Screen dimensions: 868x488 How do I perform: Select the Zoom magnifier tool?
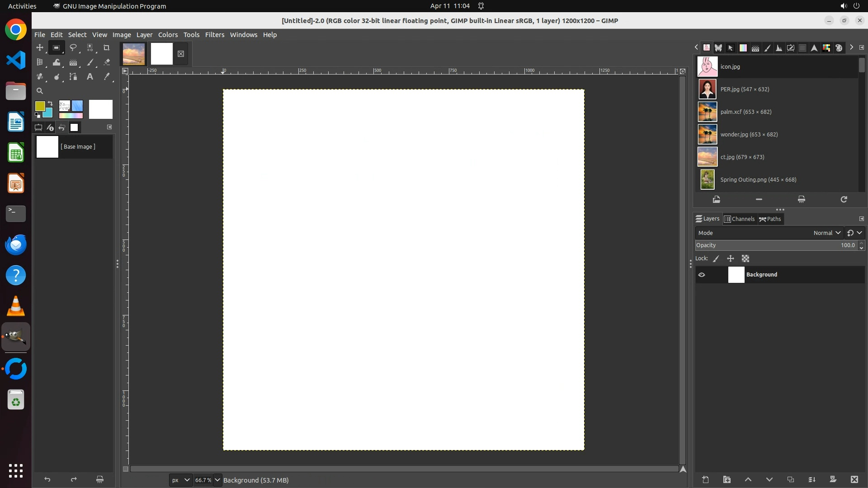point(40,91)
